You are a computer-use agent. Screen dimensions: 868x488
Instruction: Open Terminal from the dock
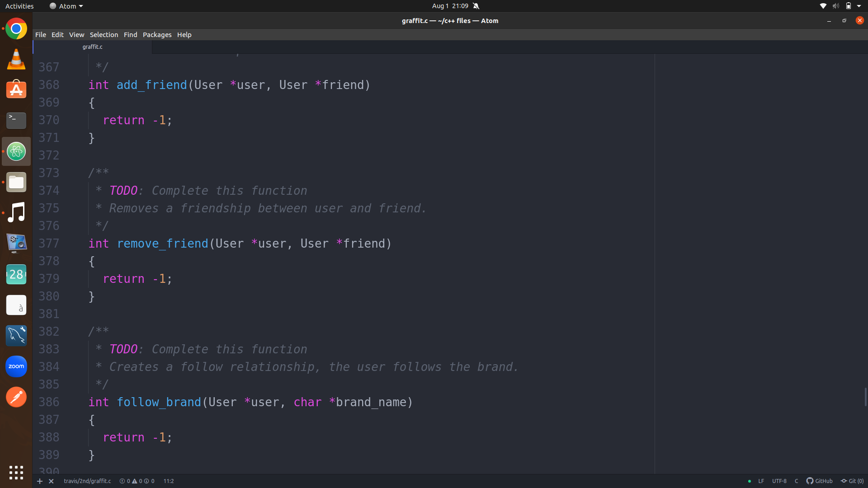16,121
